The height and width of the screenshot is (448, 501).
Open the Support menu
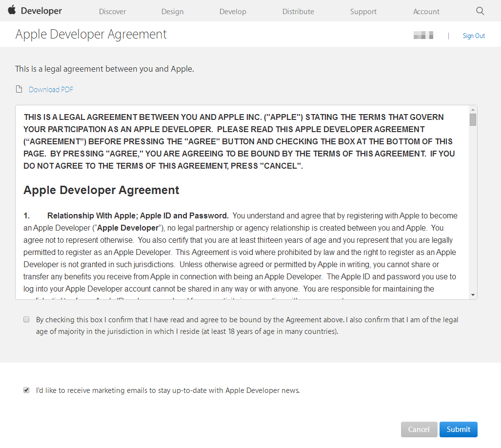[x=363, y=11]
